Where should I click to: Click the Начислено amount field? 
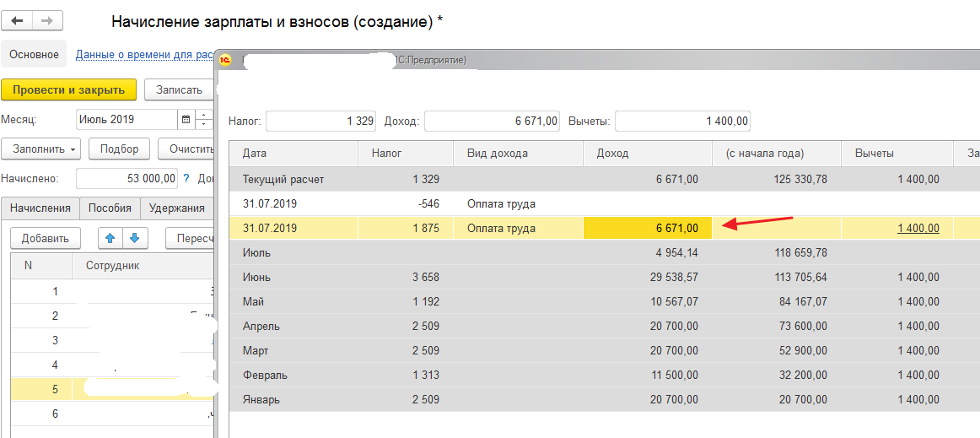[127, 178]
